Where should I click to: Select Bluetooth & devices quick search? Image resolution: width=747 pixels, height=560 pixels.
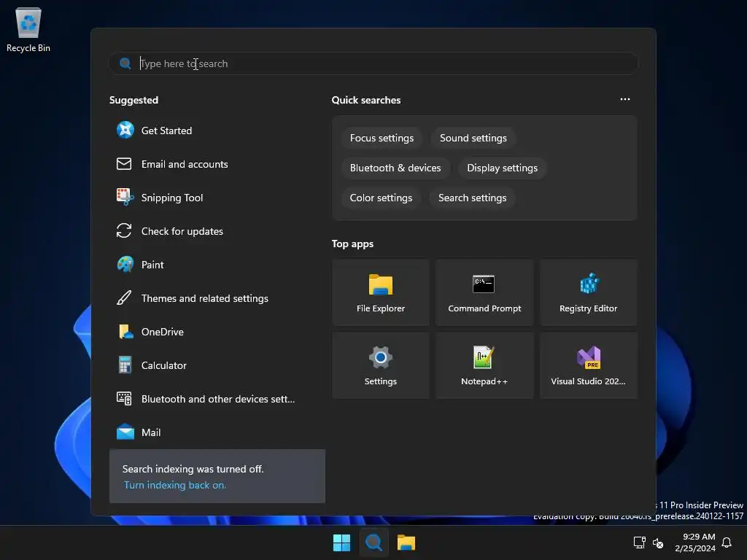395,168
